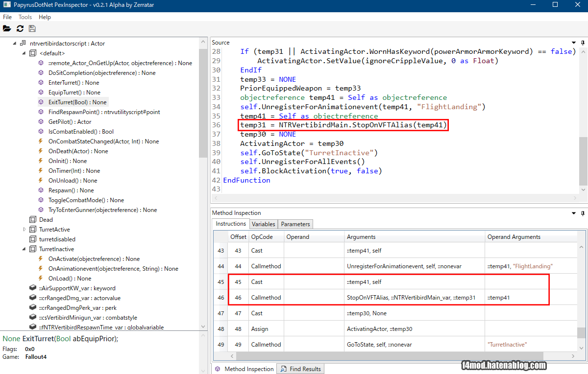The height and width of the screenshot is (374, 588).
Task: Open Method Inspection panel options dropdown
Action: coord(574,213)
